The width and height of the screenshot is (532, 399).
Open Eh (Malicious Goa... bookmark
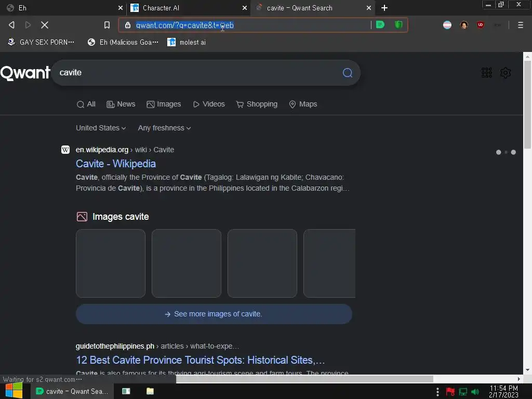123,42
